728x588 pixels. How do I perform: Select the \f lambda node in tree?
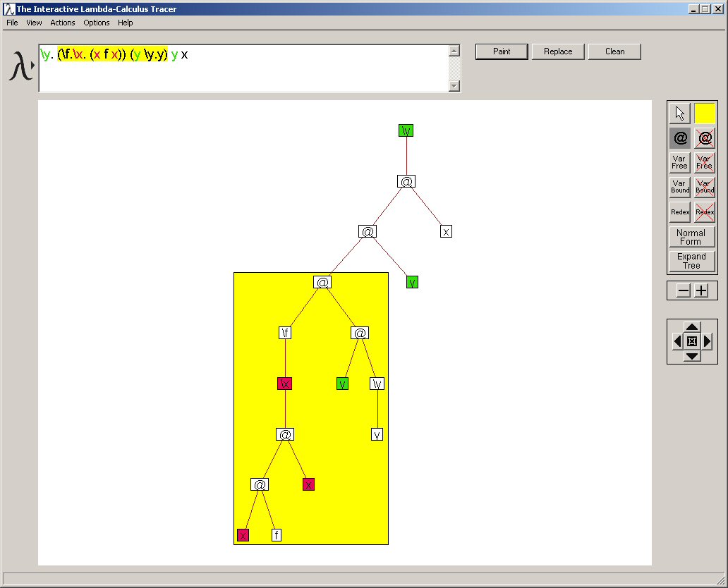point(285,333)
